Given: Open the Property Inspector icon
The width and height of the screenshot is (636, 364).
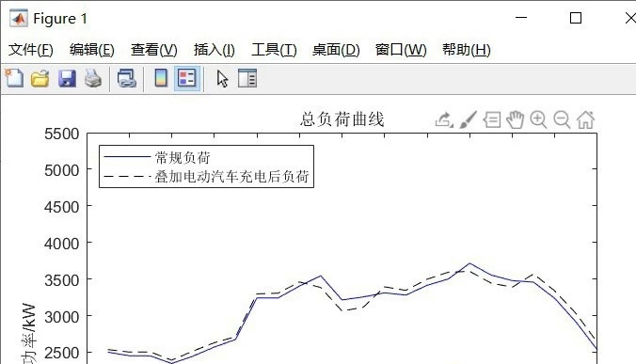Looking at the screenshot, I should pos(247,78).
